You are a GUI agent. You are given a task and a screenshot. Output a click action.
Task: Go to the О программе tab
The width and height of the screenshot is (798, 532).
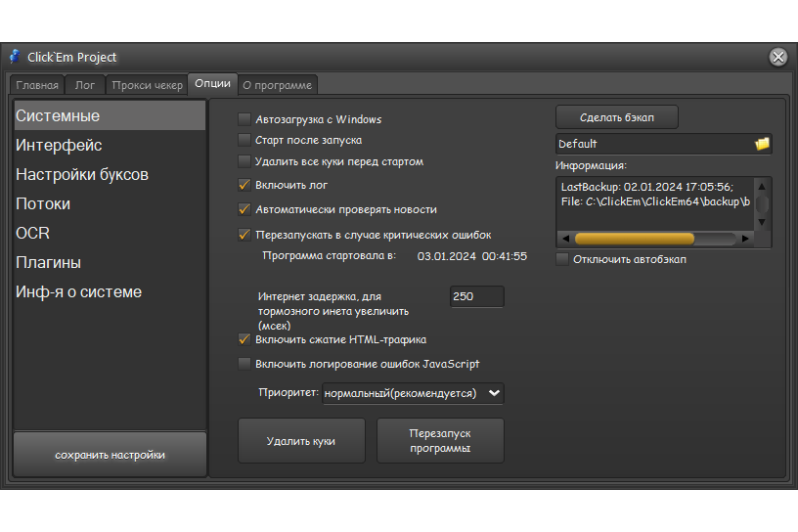click(x=278, y=85)
